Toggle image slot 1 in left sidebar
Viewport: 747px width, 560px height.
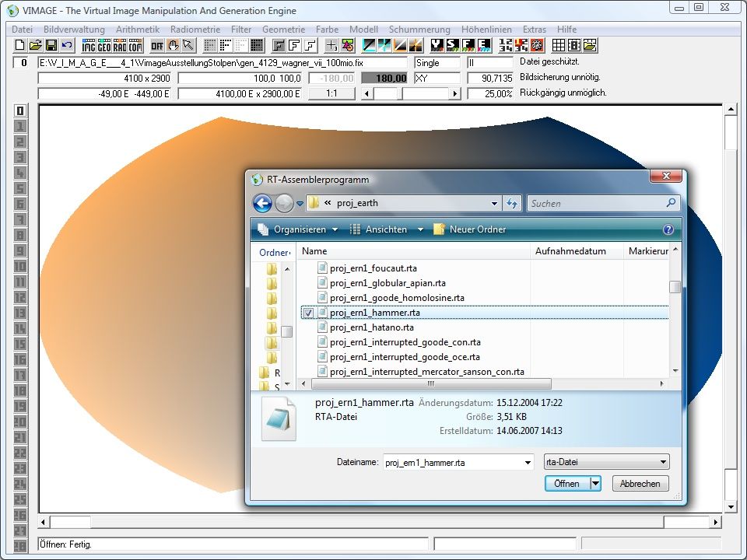pyautogui.click(x=20, y=126)
